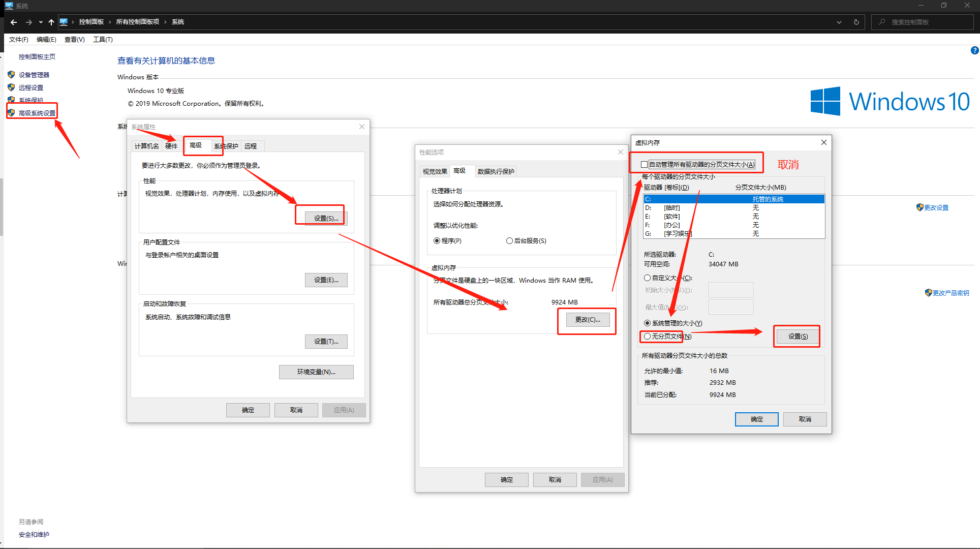Open the View menu
Viewport: 980px width, 549px height.
[x=74, y=40]
